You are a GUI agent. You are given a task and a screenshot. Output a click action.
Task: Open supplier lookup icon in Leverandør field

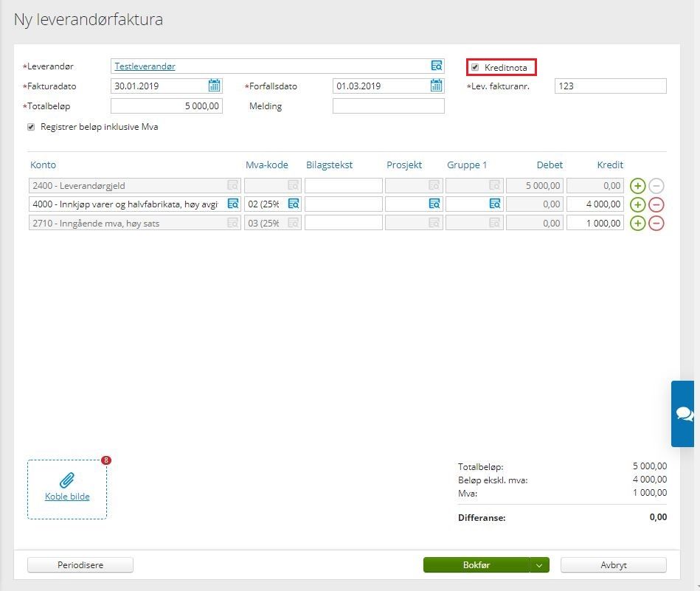436,66
